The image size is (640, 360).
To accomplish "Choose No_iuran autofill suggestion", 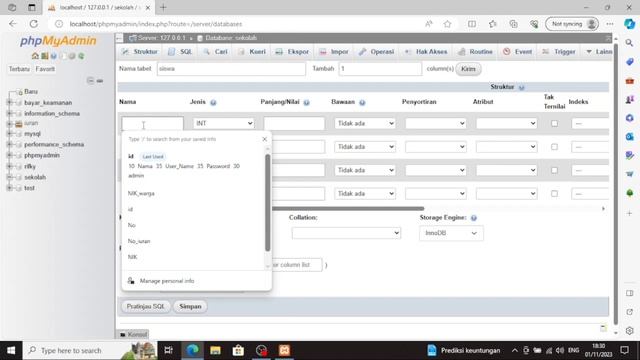I will [x=139, y=241].
